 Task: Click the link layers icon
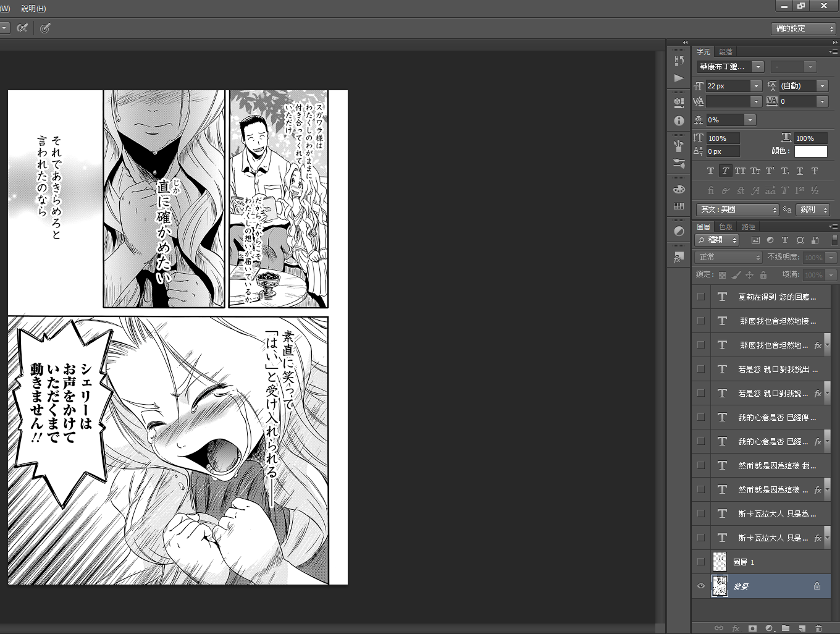[718, 628]
